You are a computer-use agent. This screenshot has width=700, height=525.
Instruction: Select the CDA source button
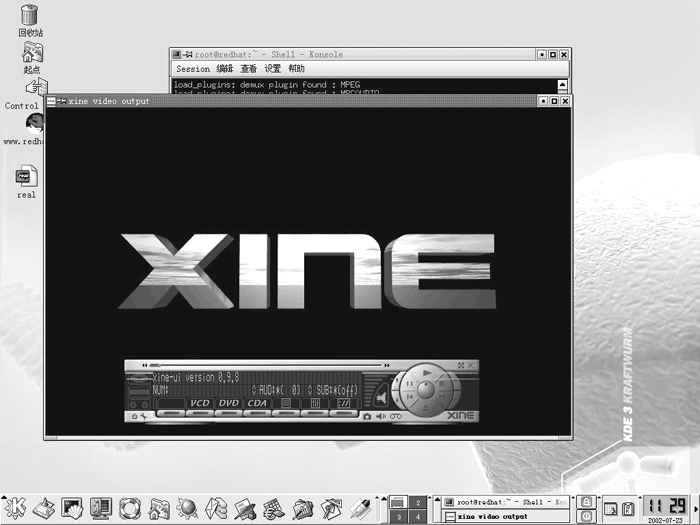(259, 403)
